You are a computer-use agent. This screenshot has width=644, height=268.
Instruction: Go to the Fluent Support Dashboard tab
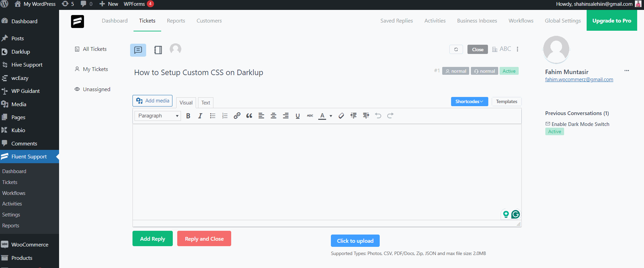pyautogui.click(x=115, y=21)
